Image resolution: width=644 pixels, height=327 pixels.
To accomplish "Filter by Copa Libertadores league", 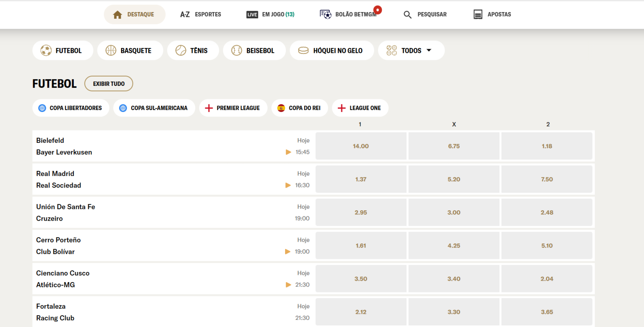I will click(71, 108).
